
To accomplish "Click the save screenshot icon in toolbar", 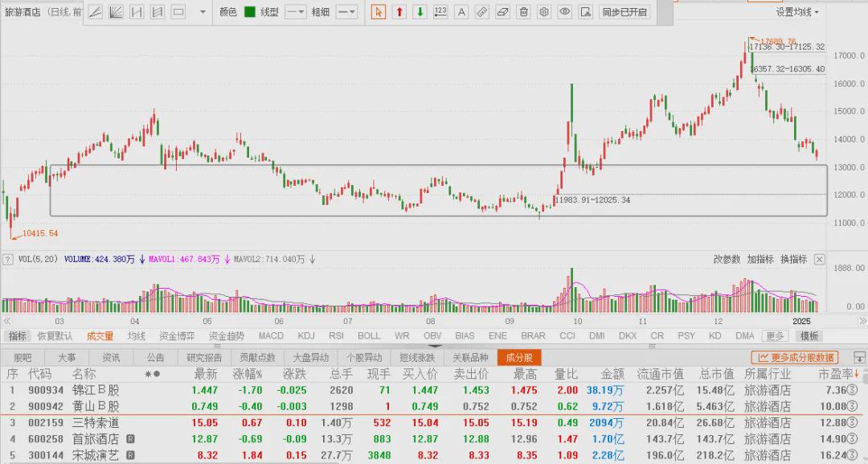I will pos(586,11).
